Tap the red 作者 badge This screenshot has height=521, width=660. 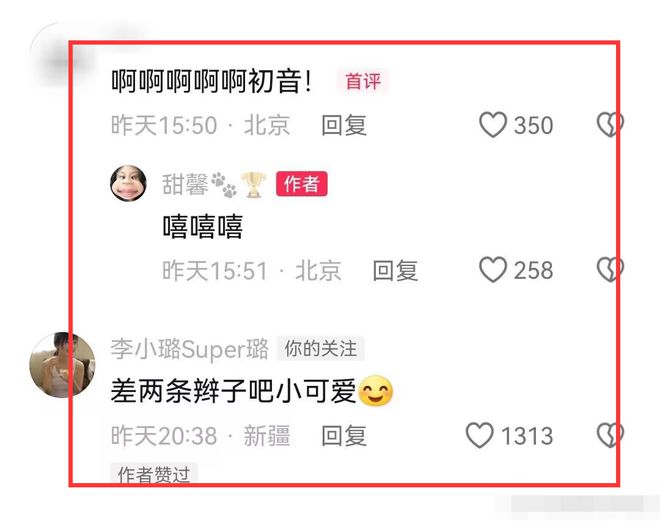(301, 184)
